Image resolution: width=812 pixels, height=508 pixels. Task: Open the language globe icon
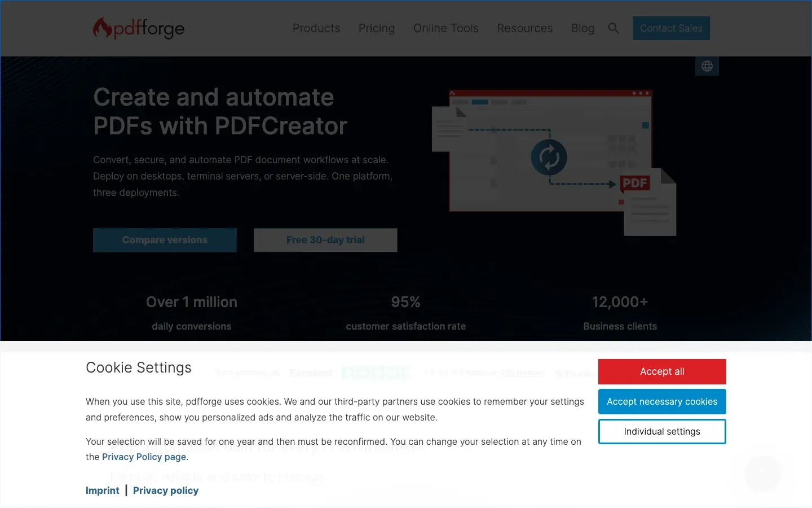click(x=707, y=66)
